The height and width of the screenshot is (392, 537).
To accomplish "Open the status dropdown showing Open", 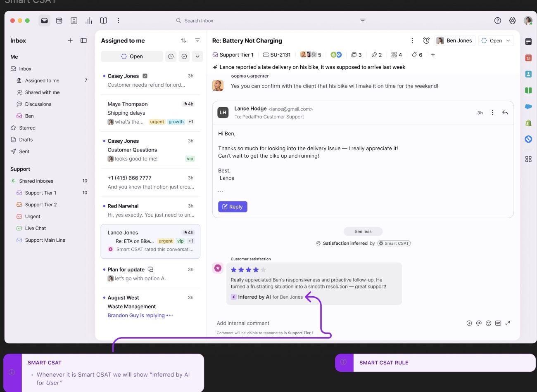I will [x=496, y=40].
